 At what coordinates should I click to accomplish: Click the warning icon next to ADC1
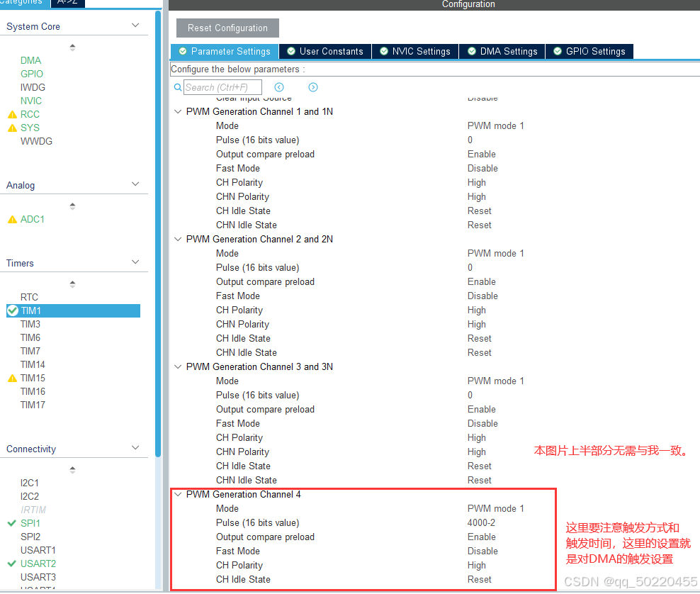14,219
